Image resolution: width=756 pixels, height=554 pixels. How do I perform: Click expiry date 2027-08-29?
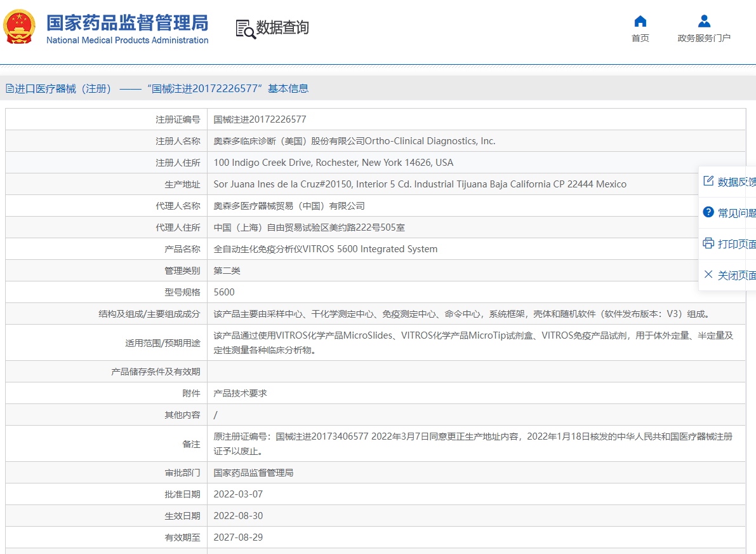pyautogui.click(x=238, y=537)
